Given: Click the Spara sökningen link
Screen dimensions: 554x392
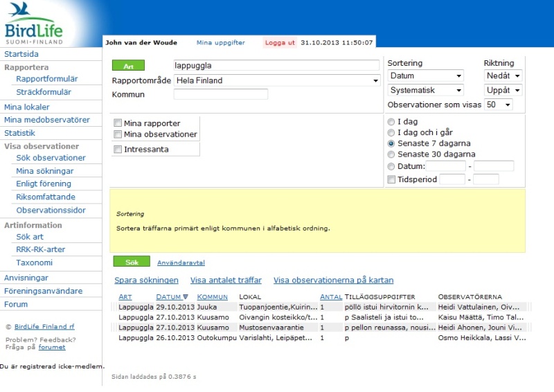Looking at the screenshot, I should pos(146,280).
